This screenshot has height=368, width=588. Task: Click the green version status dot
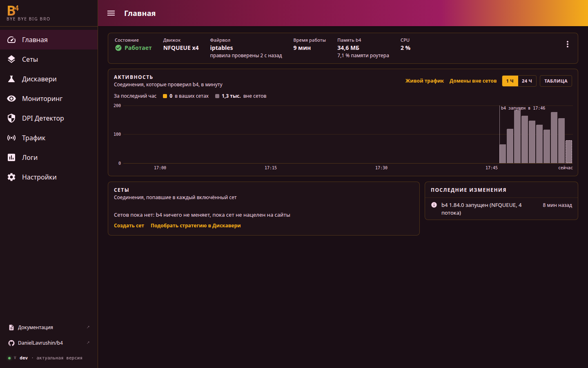point(9,358)
